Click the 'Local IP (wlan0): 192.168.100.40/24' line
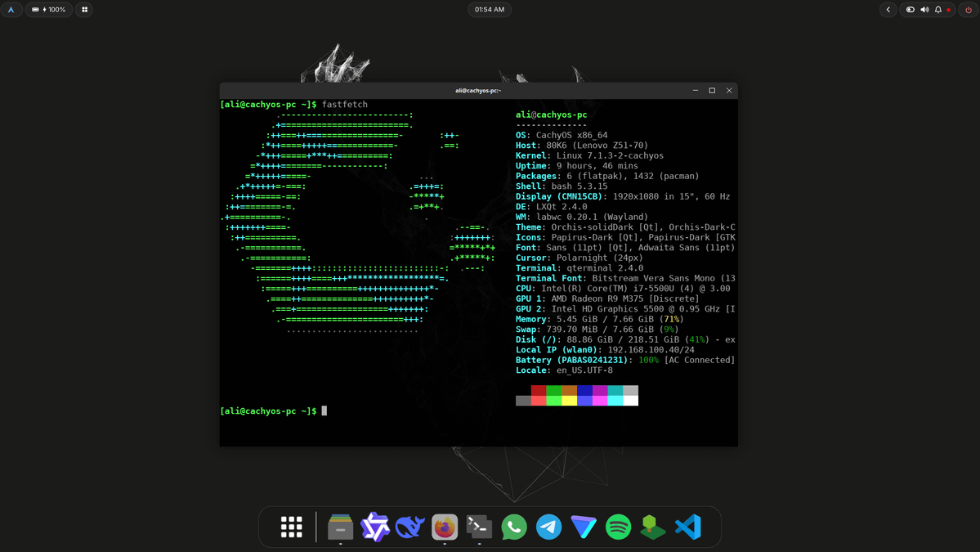 (605, 350)
